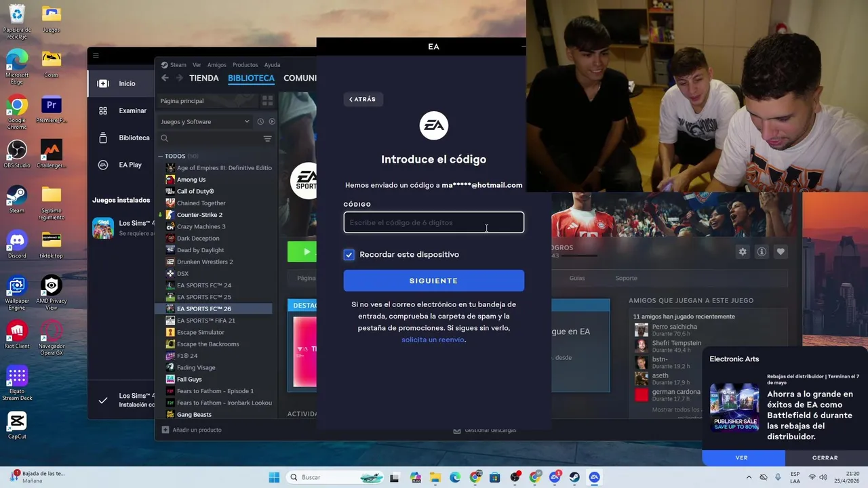The width and height of the screenshot is (868, 488).
Task: Uncheck Recordar este dispositivo checkbox
Action: (x=349, y=255)
